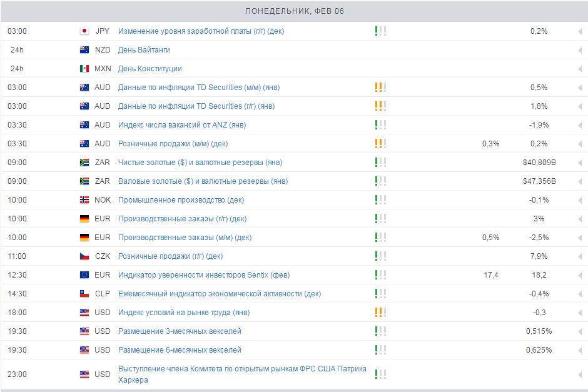Viewport: 588px width, 392px height.
Task: Click the EU flag in the Sentix row
Action: 84,274
